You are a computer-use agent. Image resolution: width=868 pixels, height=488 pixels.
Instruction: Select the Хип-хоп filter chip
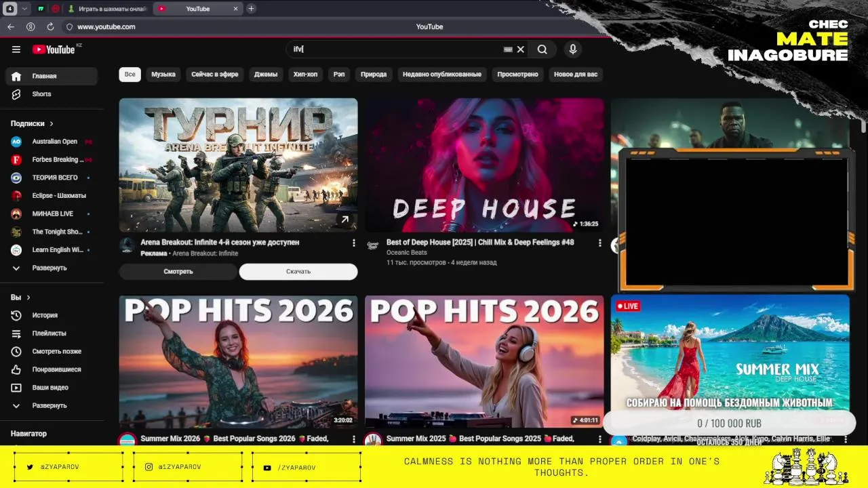[x=305, y=75]
